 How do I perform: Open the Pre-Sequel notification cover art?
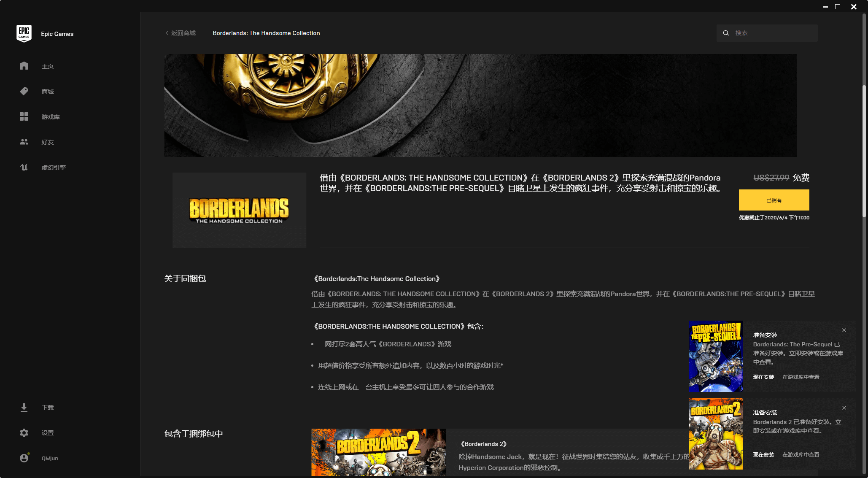716,356
